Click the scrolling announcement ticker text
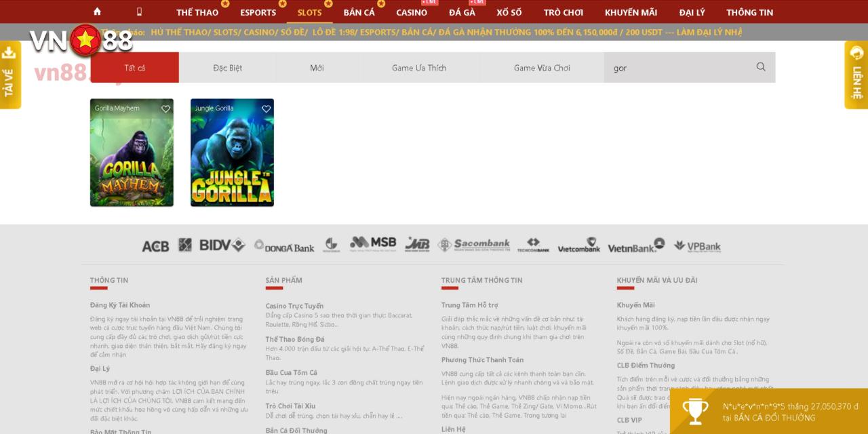868x434 pixels. [446, 32]
